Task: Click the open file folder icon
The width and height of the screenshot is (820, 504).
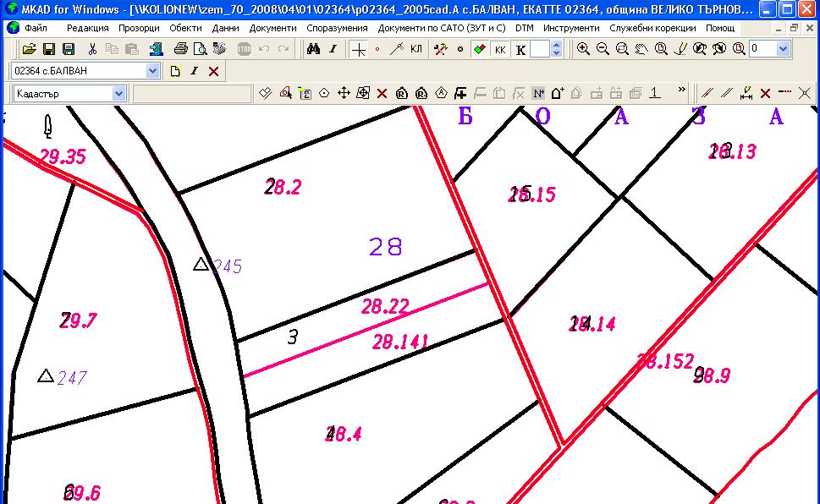Action: click(29, 49)
